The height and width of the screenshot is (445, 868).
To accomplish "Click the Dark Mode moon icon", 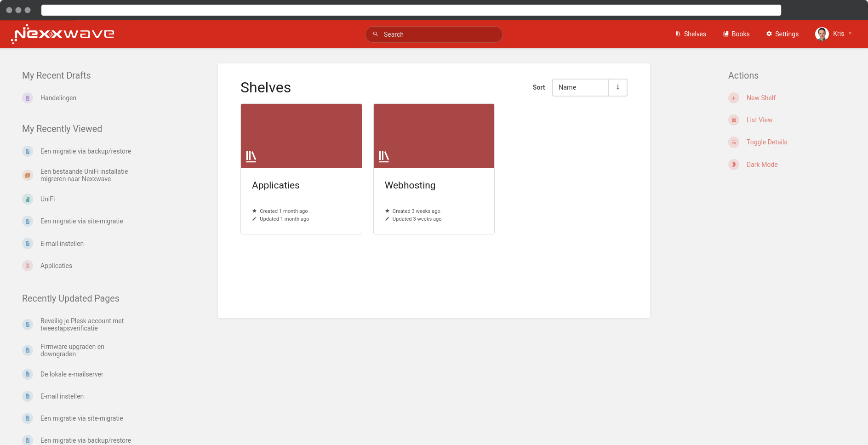I will coord(734,165).
